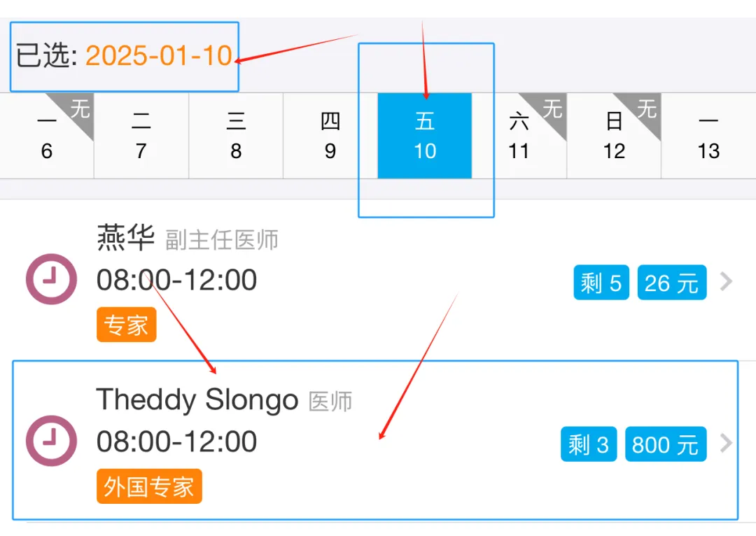Select Monday 13 in the date strip
This screenshot has width=756, height=536.
708,136
